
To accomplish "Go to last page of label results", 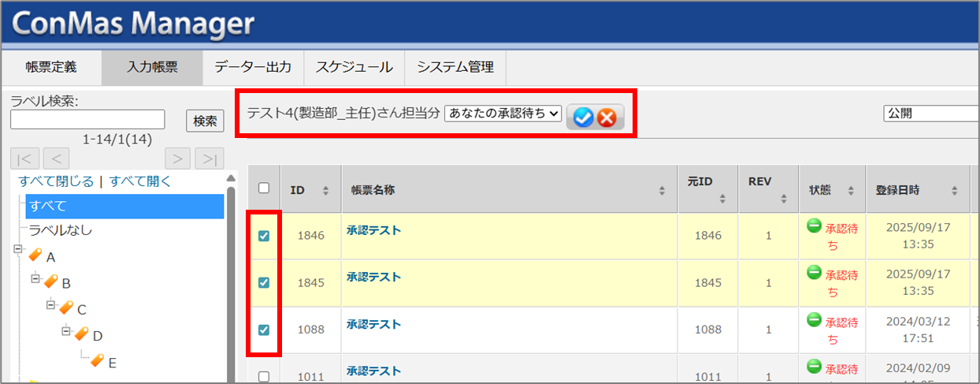I will (x=209, y=158).
